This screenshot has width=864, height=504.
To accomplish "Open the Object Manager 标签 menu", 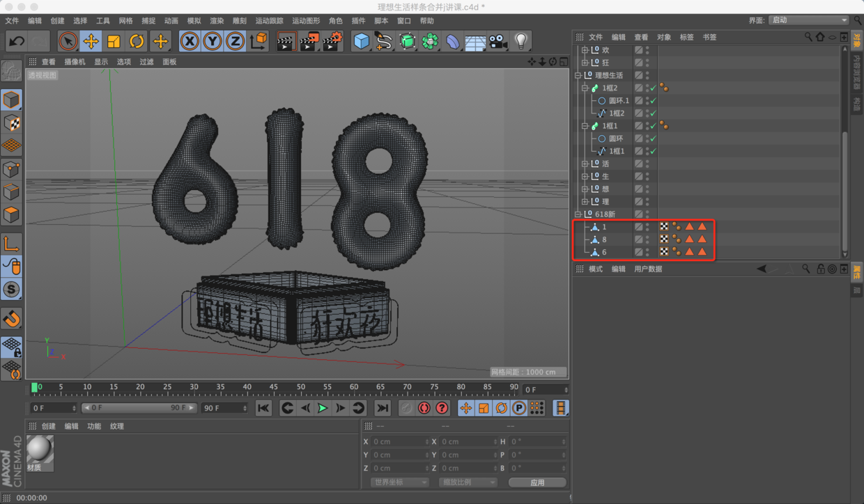I will (x=686, y=37).
